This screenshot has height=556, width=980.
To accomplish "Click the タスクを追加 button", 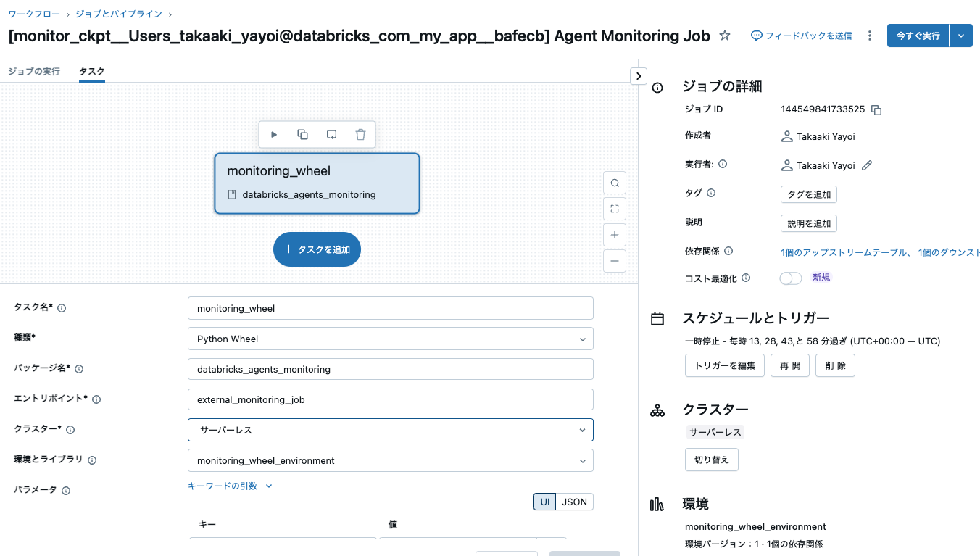I will (317, 249).
